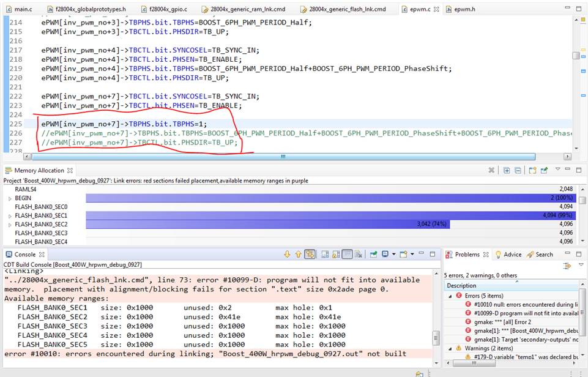The width and height of the screenshot is (588, 377).
Task: Click editor horizontal scrollbar thumb
Action: click(x=283, y=157)
